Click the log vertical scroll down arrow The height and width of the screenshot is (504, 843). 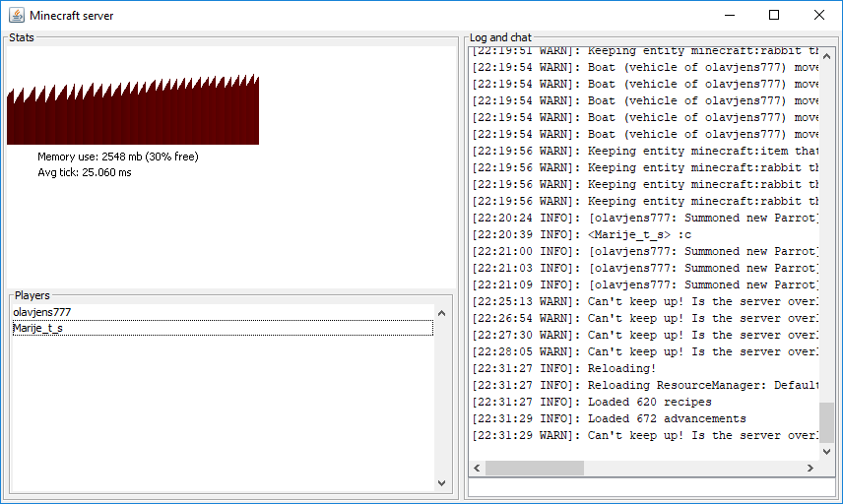tap(827, 452)
